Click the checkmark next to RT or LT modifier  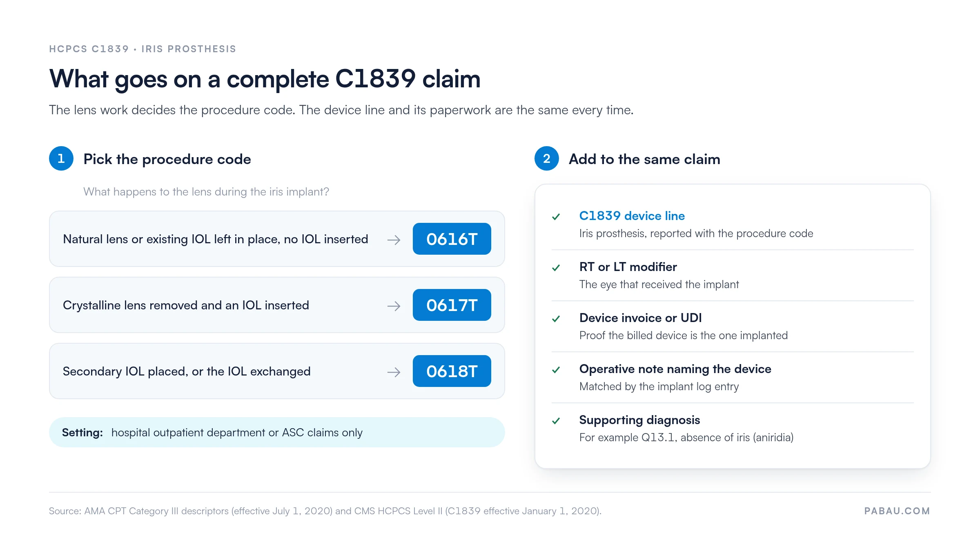tap(556, 268)
